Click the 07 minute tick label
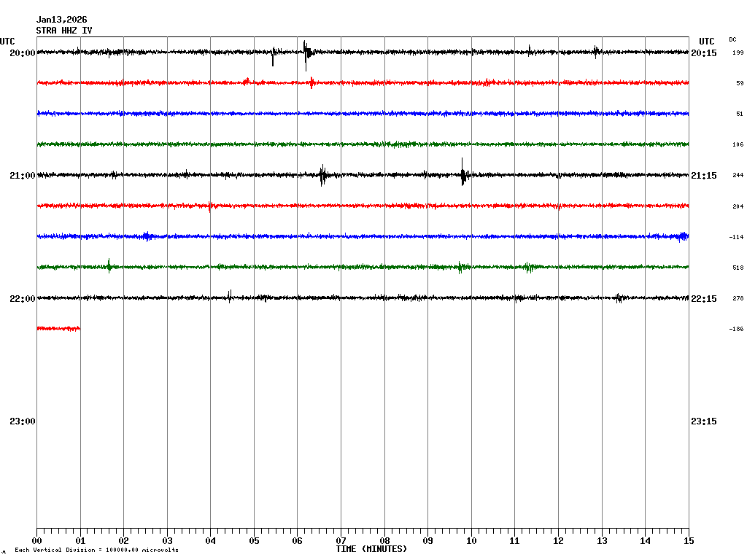This screenshot has width=747, height=560. [341, 541]
